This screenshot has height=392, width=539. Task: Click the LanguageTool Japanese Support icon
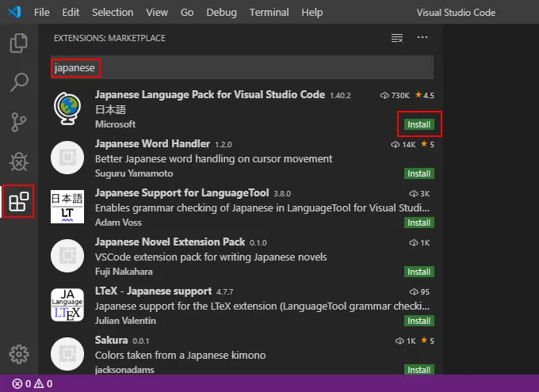coord(67,207)
